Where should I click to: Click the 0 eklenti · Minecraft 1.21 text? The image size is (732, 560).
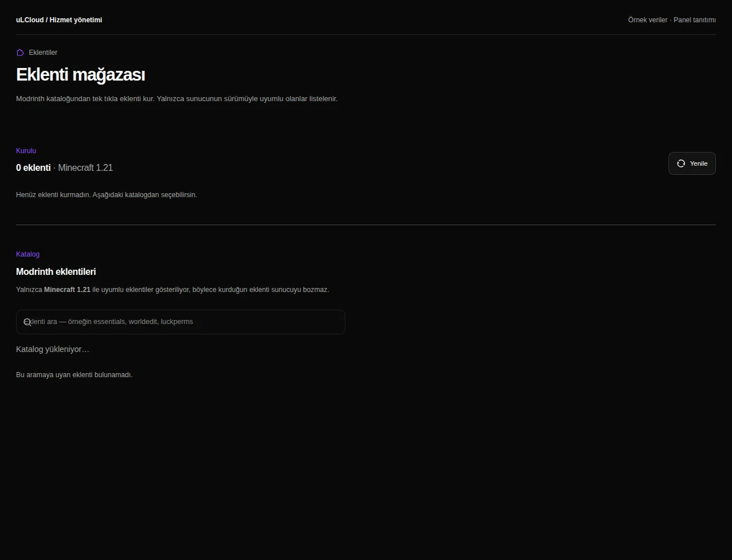(x=65, y=168)
